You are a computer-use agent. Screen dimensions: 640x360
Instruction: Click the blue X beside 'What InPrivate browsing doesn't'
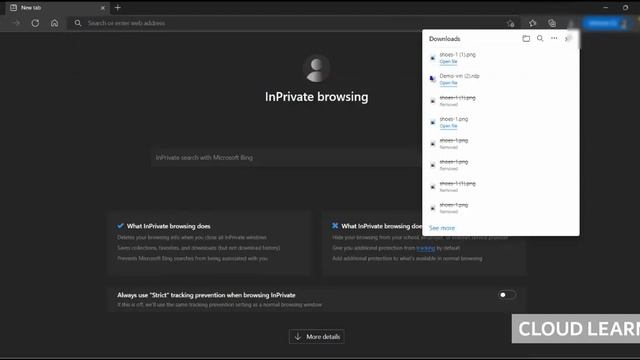pyautogui.click(x=335, y=226)
